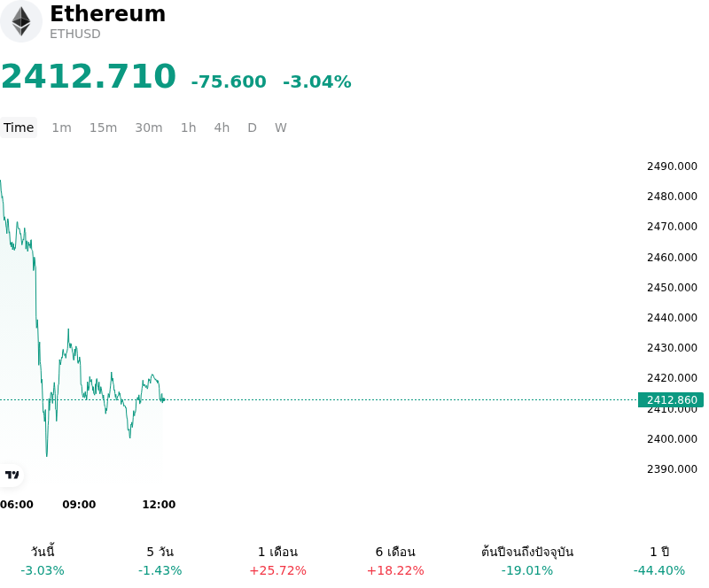Switch to the weekly W interval

[281, 128]
